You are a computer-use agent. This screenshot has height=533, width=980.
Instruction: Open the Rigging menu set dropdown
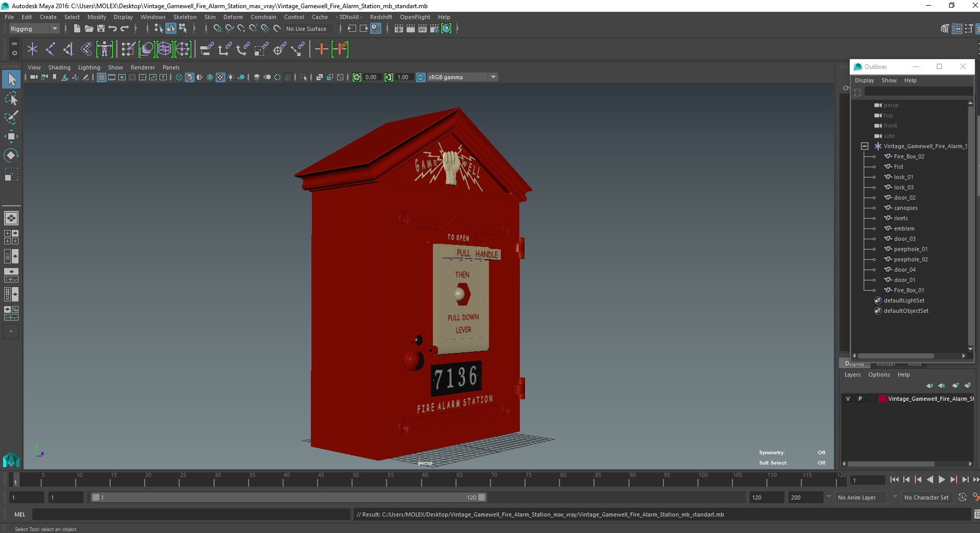click(34, 29)
